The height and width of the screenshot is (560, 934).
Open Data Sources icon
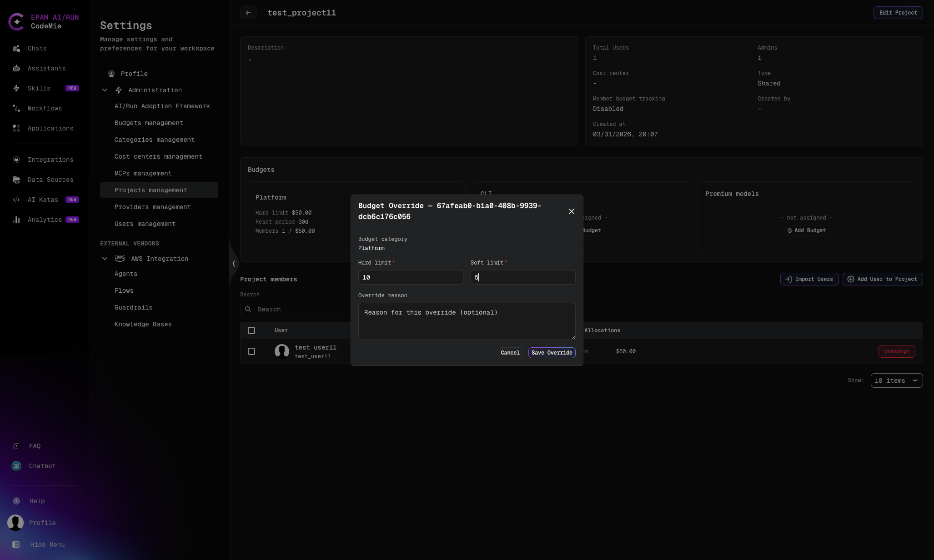click(x=16, y=180)
